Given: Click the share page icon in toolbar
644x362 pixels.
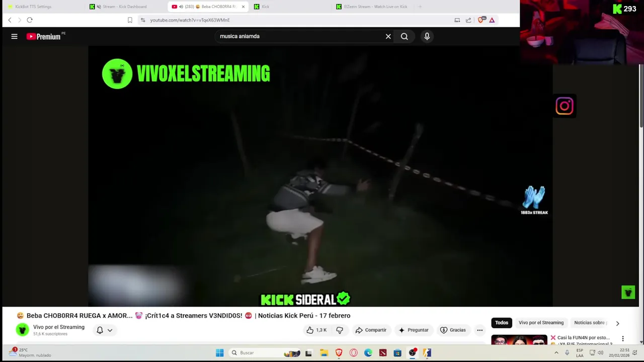Looking at the screenshot, I should point(468,20).
